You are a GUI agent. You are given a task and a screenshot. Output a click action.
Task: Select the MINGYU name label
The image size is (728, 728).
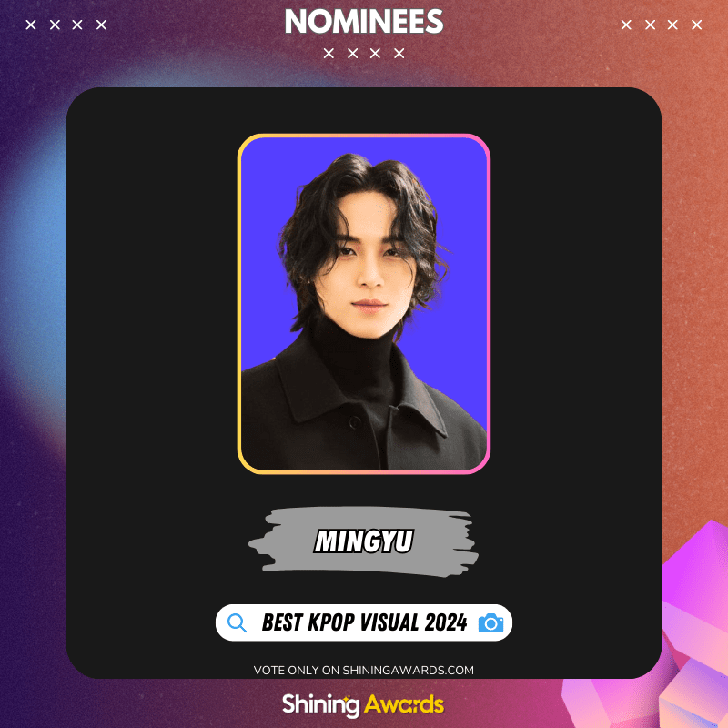[363, 541]
